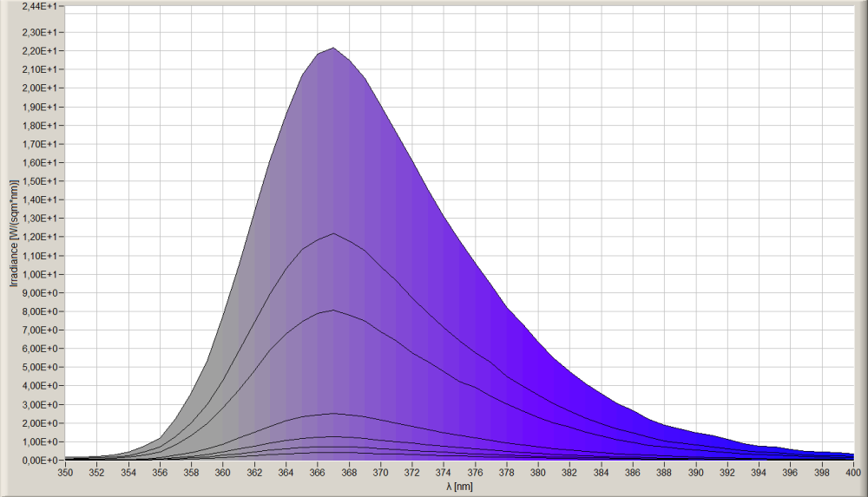Click the x-axis label 400
This screenshot has height=497, width=868.
[853, 473]
